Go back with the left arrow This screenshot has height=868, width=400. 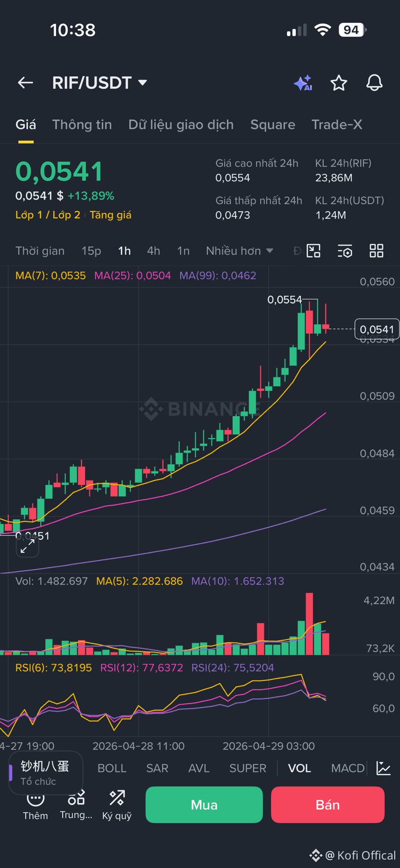[x=26, y=83]
